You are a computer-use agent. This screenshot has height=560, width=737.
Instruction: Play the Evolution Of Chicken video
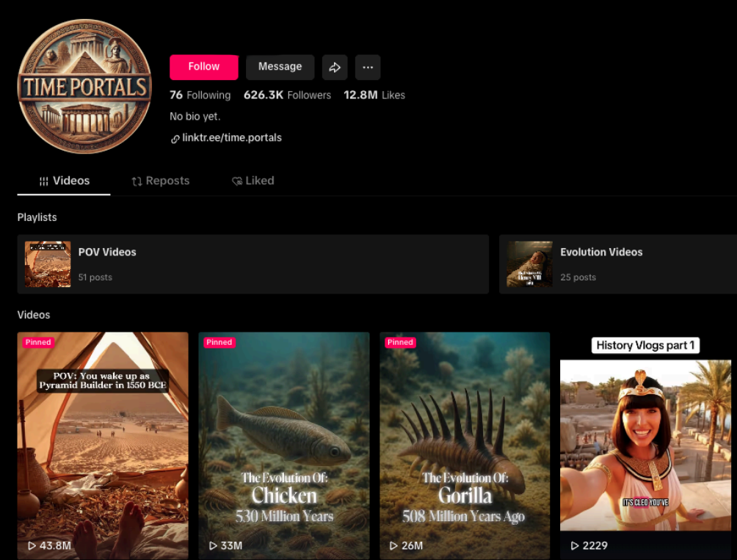284,446
